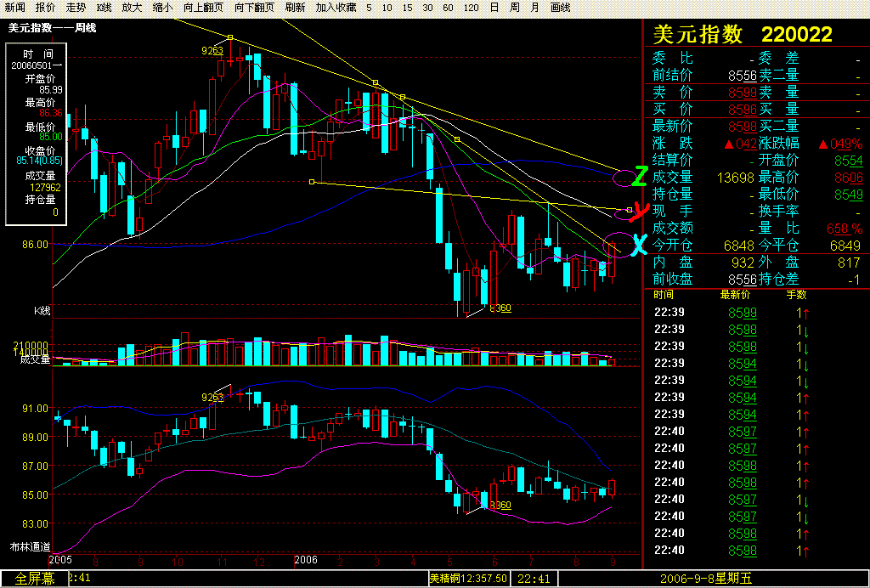Click the 布林通道 Bollinger panel label
Screen dimensions: 870x588
30,546
